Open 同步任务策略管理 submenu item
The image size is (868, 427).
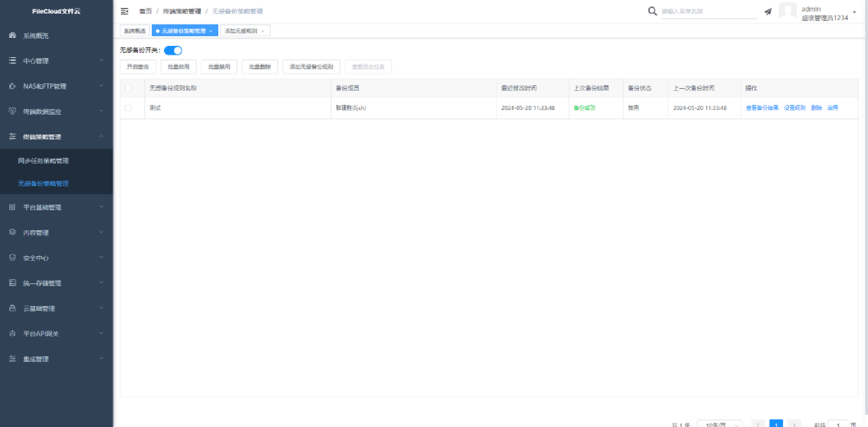(x=43, y=161)
